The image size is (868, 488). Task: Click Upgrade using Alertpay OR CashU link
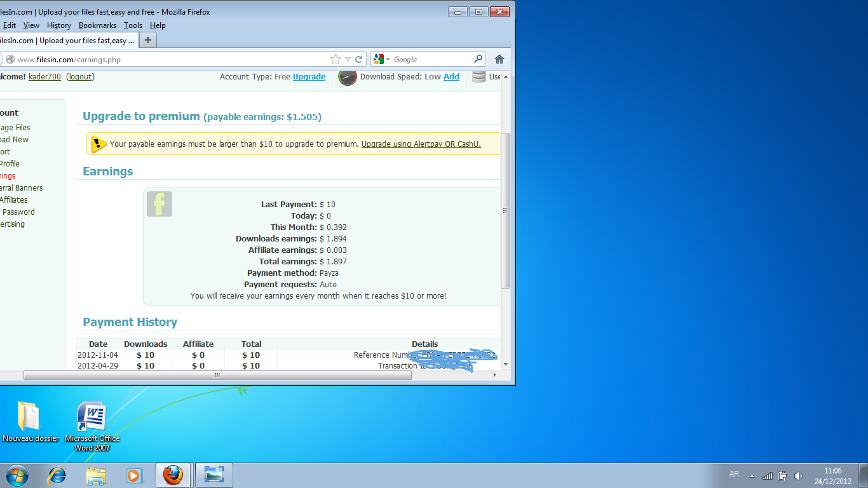tap(421, 144)
